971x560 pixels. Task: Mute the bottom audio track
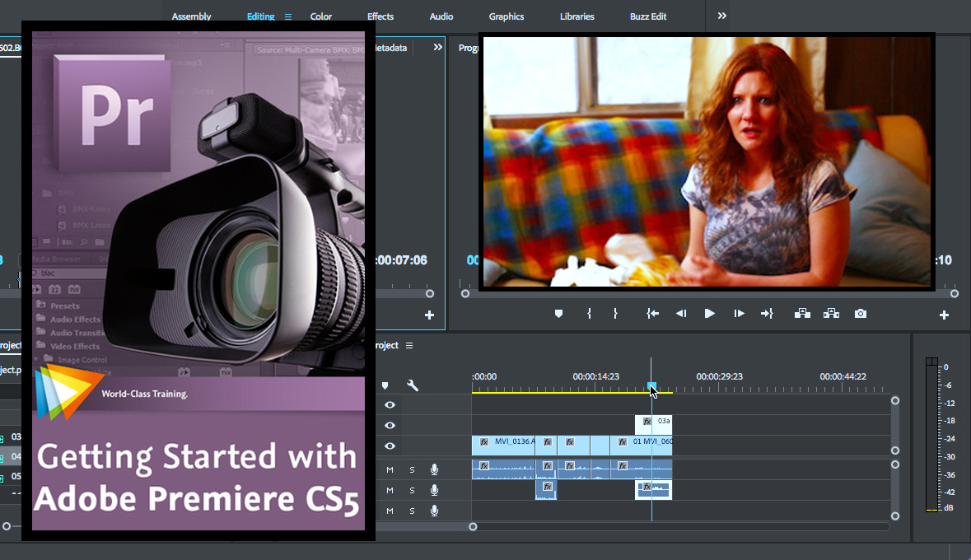[390, 511]
